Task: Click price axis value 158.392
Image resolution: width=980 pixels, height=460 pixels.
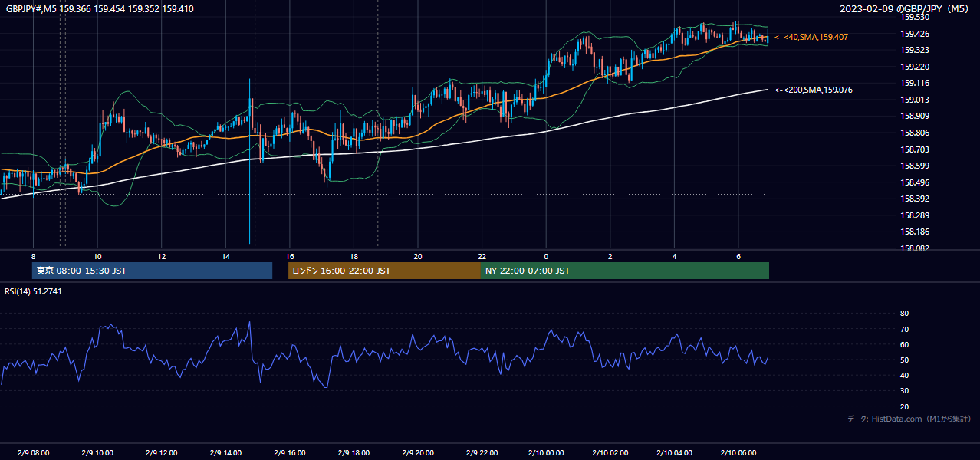Action: point(915,199)
